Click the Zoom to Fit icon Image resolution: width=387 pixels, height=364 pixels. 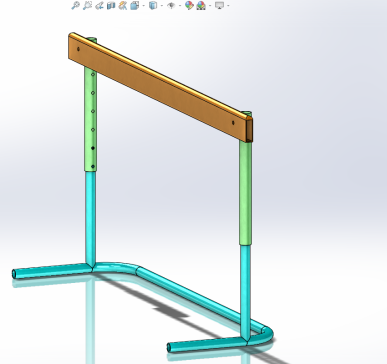pos(75,5)
